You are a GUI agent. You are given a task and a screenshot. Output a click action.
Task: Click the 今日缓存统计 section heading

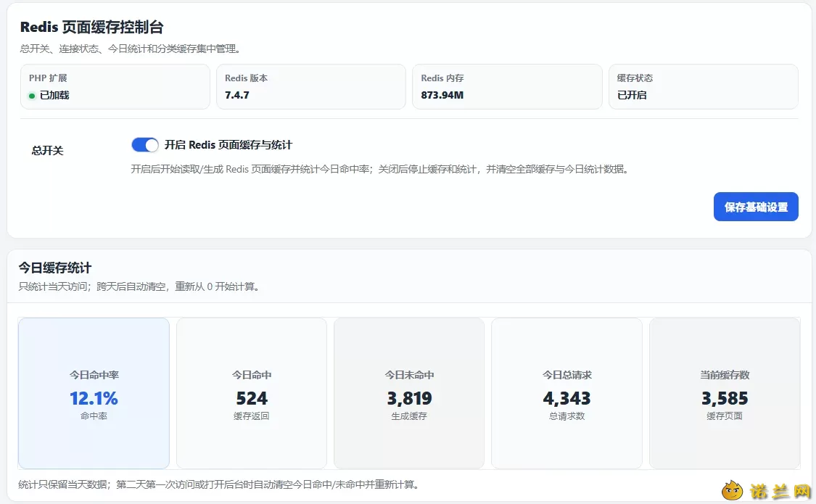[55, 268]
